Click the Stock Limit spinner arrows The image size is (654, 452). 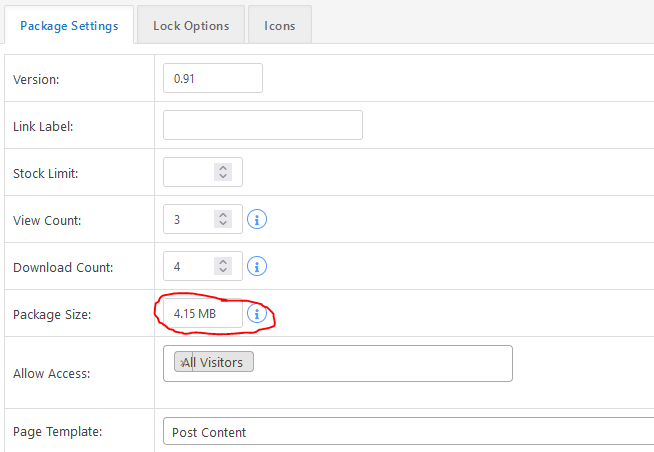click(223, 172)
